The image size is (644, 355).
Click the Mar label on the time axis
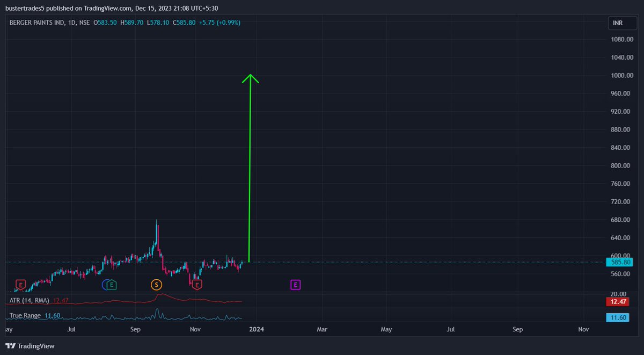pos(322,329)
